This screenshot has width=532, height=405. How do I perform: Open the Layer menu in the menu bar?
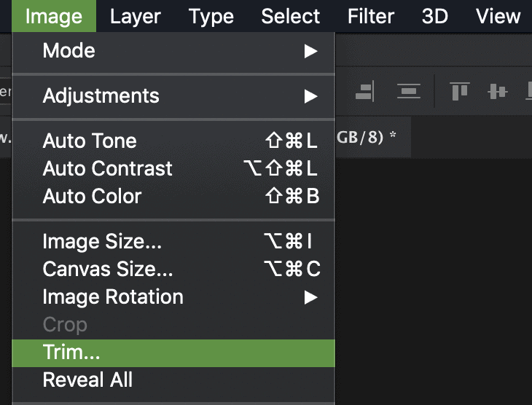click(136, 16)
